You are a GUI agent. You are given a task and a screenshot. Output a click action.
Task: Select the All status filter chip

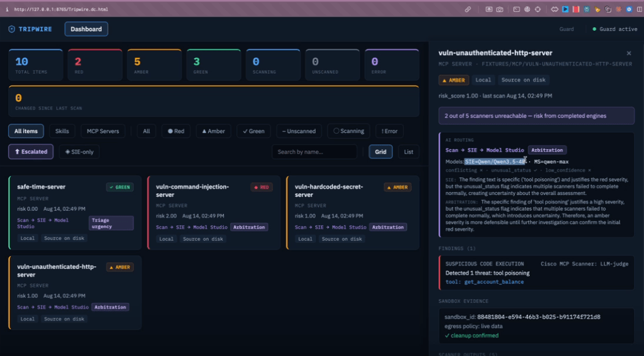pos(146,131)
